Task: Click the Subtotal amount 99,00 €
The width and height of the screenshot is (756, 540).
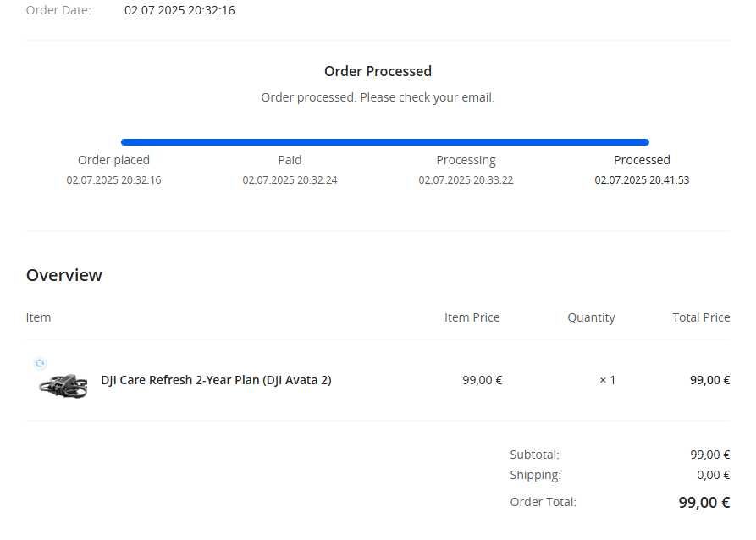Action: point(709,455)
